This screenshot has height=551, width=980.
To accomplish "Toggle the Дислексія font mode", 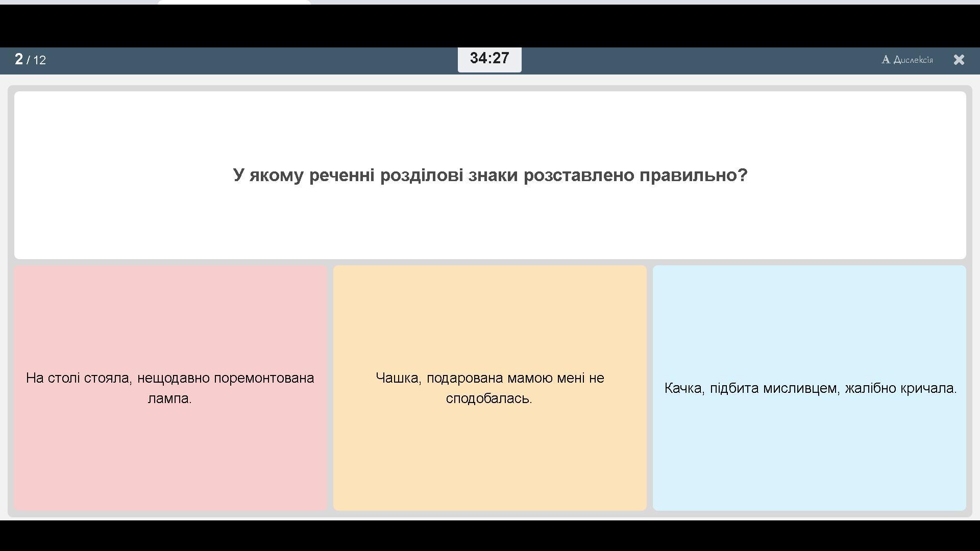I will tap(913, 60).
